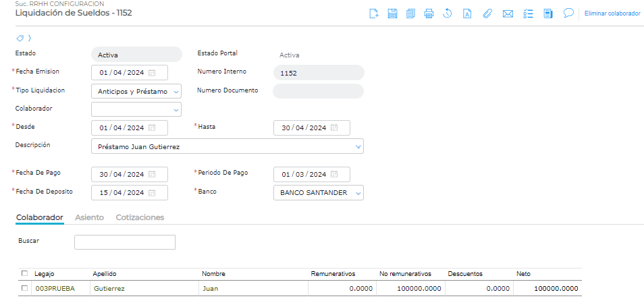The image size is (644, 307).
Task: Click the Buscar search input field
Action: (x=124, y=242)
